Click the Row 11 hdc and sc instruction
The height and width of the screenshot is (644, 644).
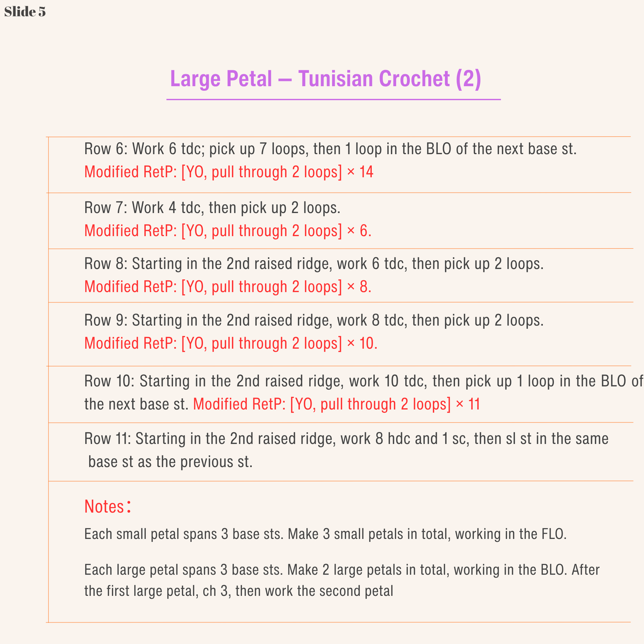(346, 439)
